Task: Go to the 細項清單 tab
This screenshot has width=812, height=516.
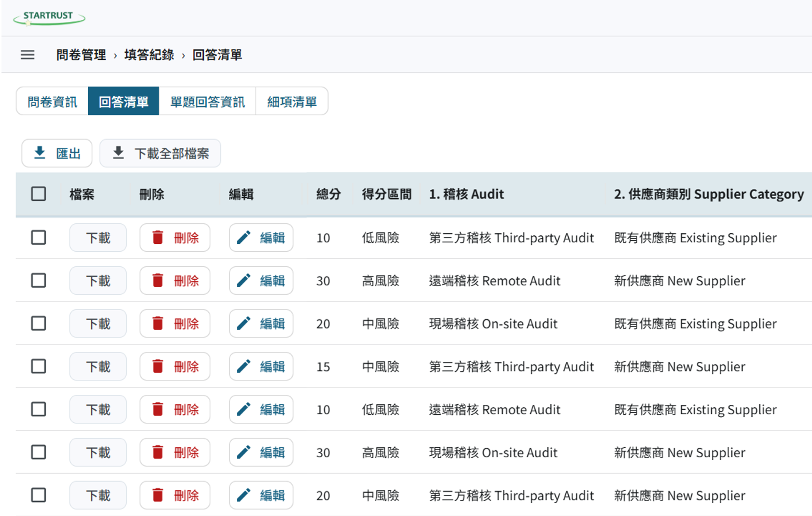Action: (x=292, y=102)
